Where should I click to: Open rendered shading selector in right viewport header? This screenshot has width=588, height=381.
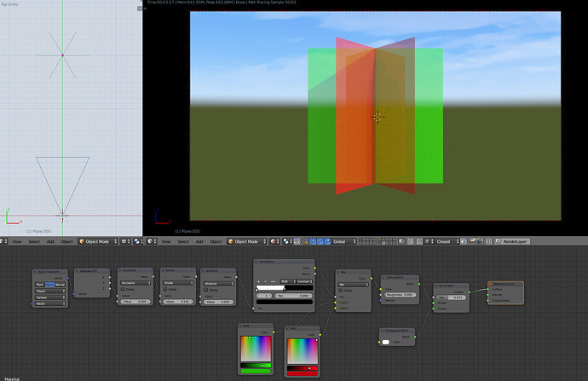[x=274, y=241]
